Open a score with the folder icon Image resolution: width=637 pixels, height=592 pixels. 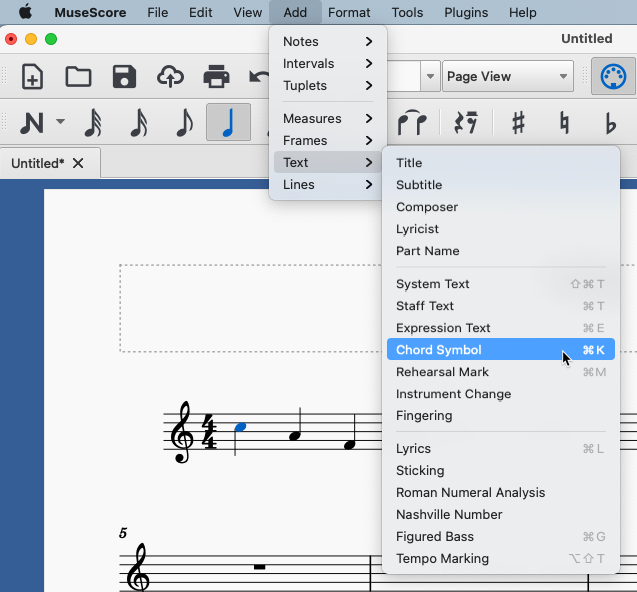click(x=78, y=76)
